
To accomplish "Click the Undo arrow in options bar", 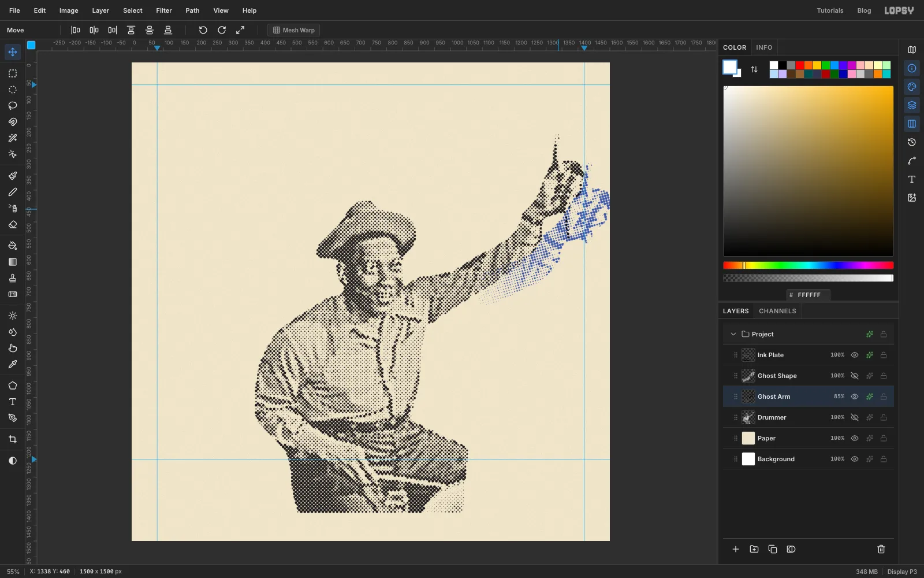I will coord(203,30).
